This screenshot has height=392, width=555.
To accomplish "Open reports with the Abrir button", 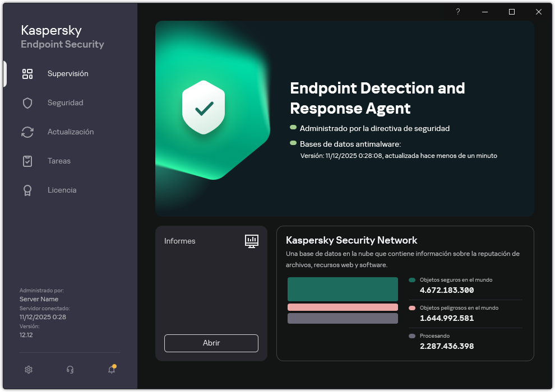I will pyautogui.click(x=211, y=343).
